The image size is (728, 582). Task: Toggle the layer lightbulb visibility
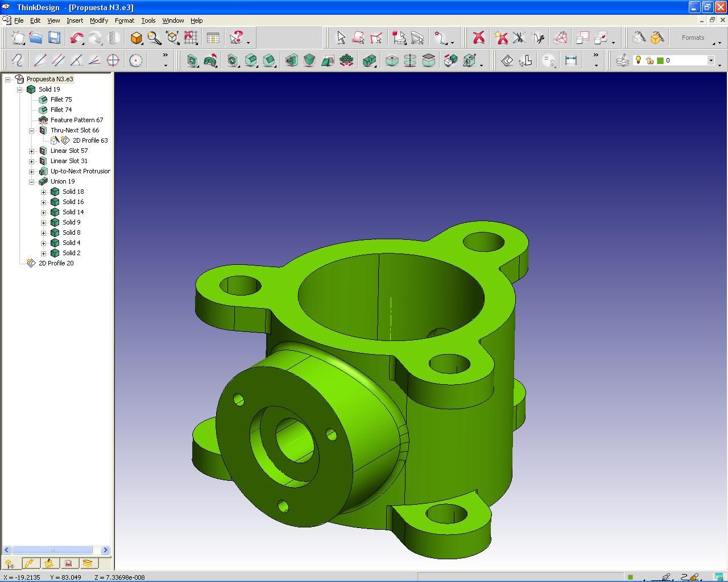click(x=638, y=60)
